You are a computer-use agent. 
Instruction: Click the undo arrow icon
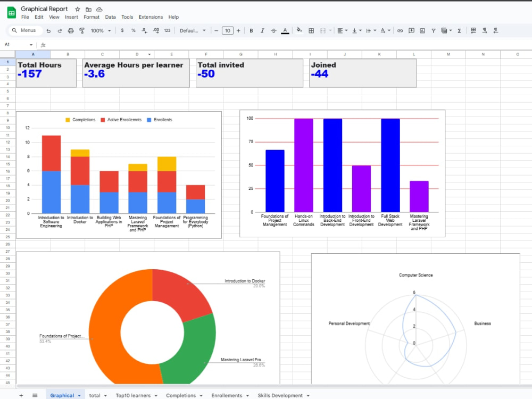[x=48, y=30]
